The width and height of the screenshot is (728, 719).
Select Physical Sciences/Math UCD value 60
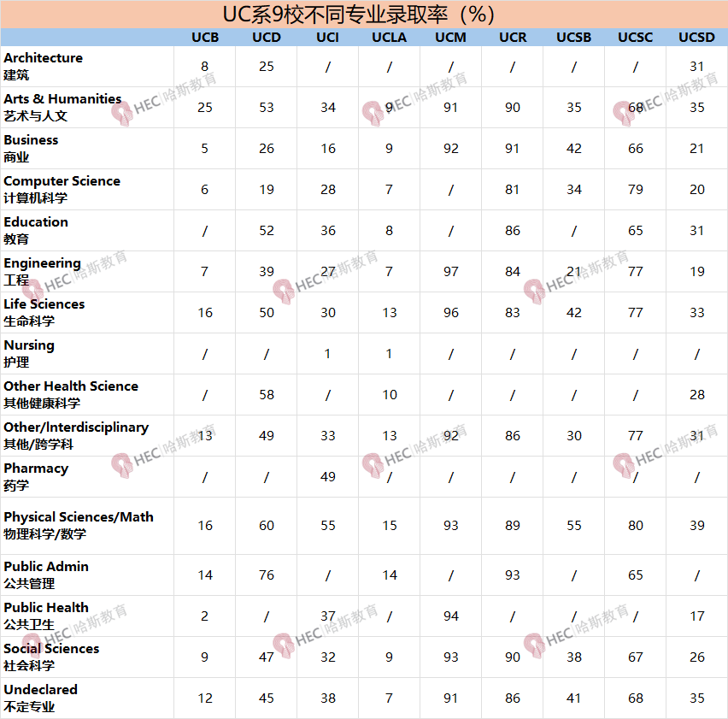click(x=267, y=525)
